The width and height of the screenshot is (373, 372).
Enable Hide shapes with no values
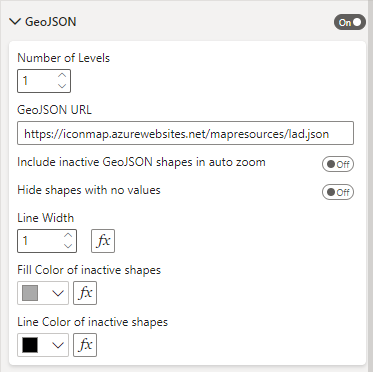(x=338, y=192)
